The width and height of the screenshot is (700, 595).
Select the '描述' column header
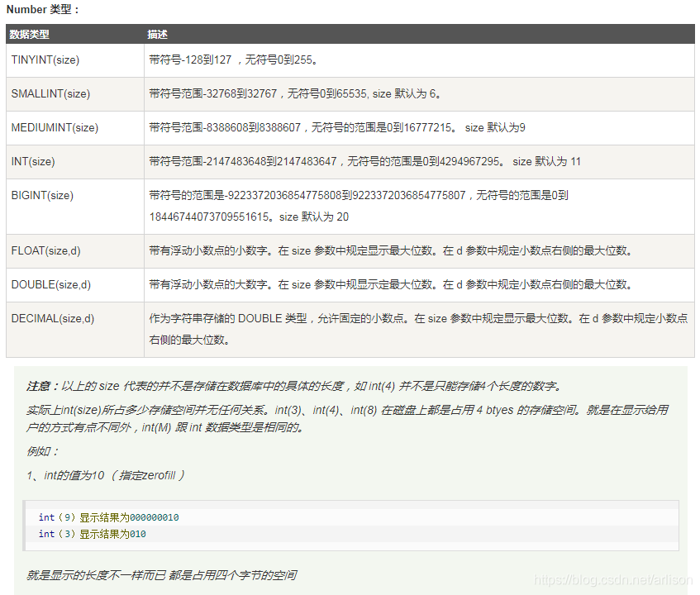point(157,35)
